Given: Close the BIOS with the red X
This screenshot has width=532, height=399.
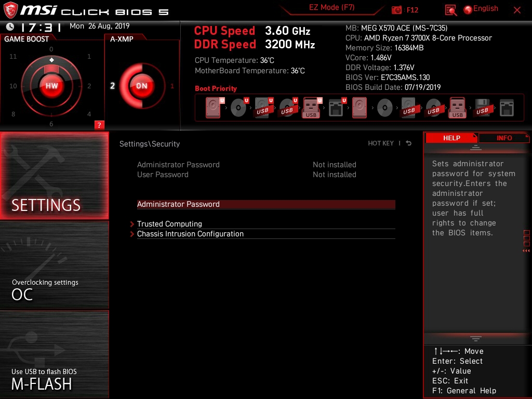Looking at the screenshot, I should (517, 10).
